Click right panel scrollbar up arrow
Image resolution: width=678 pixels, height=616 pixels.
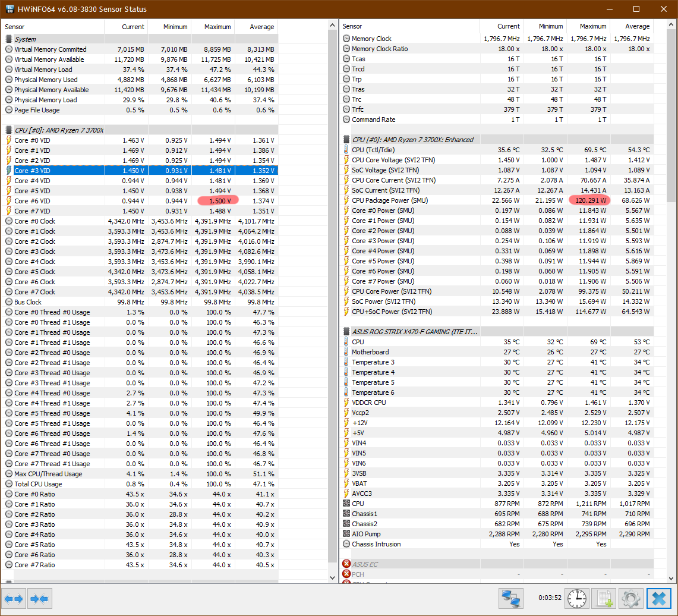(x=671, y=25)
